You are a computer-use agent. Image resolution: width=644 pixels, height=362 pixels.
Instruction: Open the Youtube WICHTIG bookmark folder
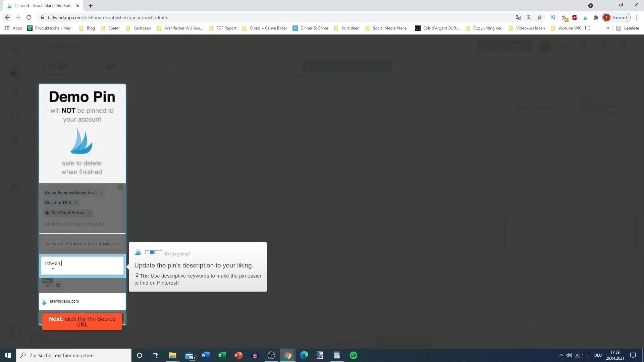coord(571,28)
